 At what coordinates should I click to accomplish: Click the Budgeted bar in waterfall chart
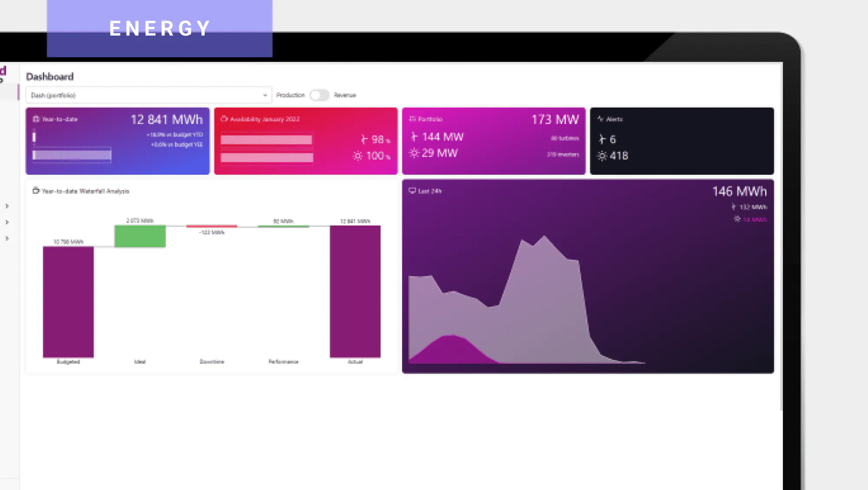(68, 302)
